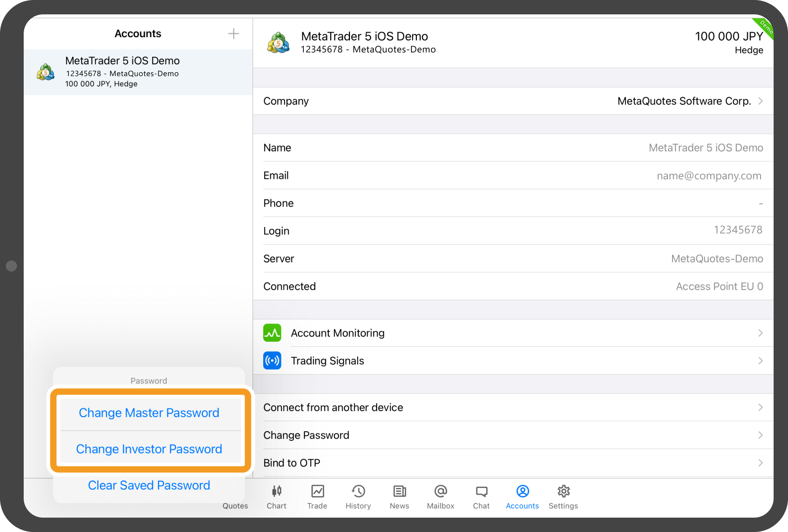The width and height of the screenshot is (788, 532).
Task: Choose Change Investor Password
Action: click(149, 449)
